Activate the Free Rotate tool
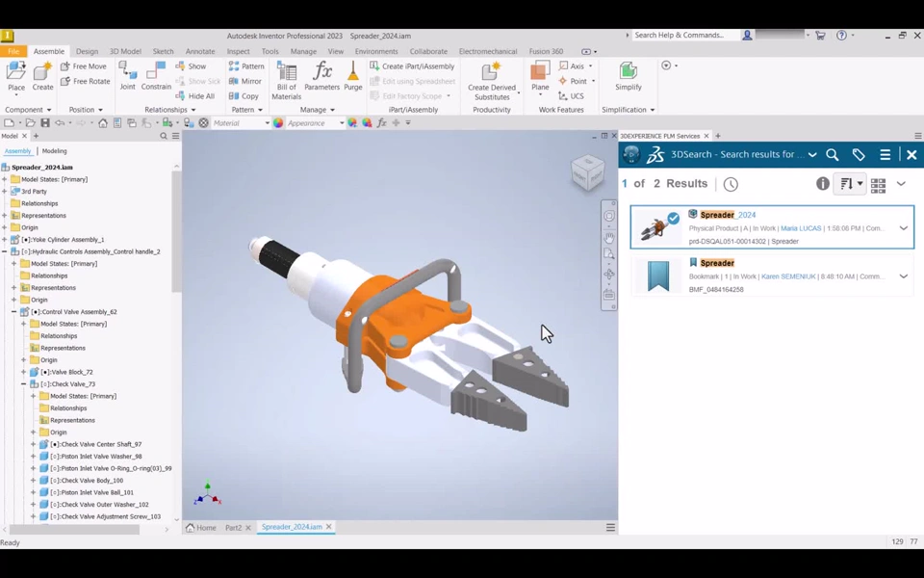Image resolution: width=924 pixels, height=578 pixels. 86,81
